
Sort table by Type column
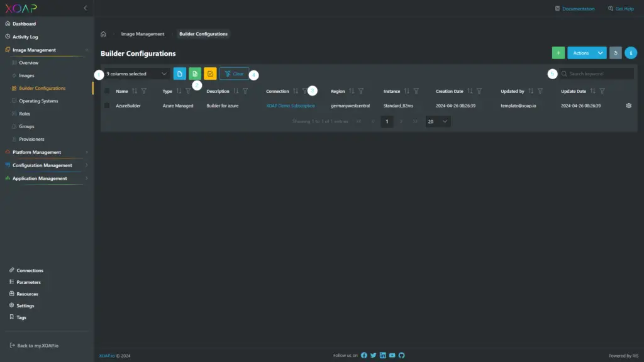[x=179, y=91]
